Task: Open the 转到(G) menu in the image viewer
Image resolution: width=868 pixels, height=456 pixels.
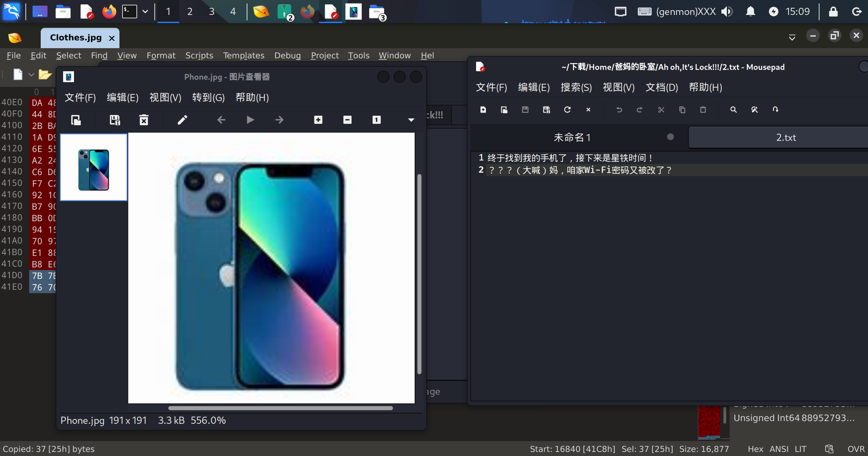Action: click(208, 98)
